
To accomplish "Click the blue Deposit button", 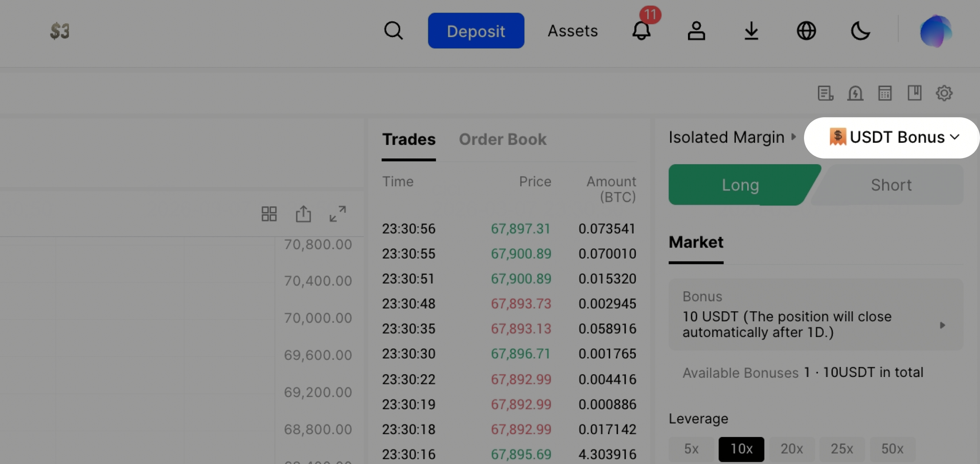I will [x=476, y=31].
